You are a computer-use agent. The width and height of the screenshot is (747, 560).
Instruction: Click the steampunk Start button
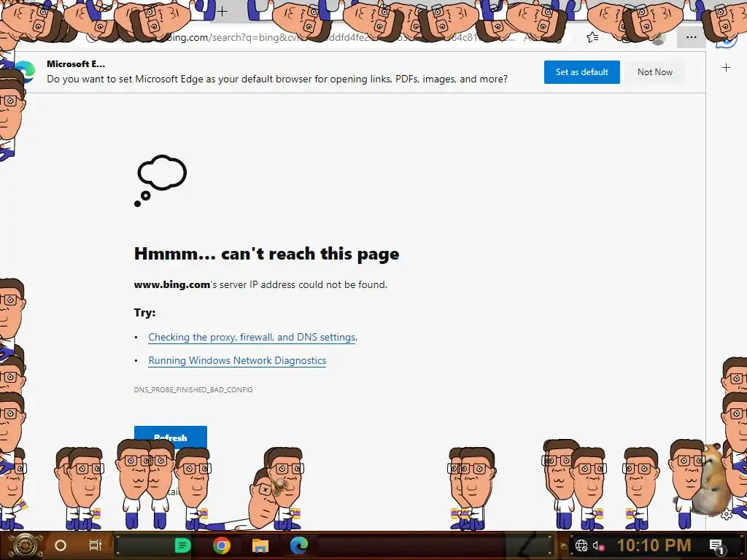pos(24,545)
